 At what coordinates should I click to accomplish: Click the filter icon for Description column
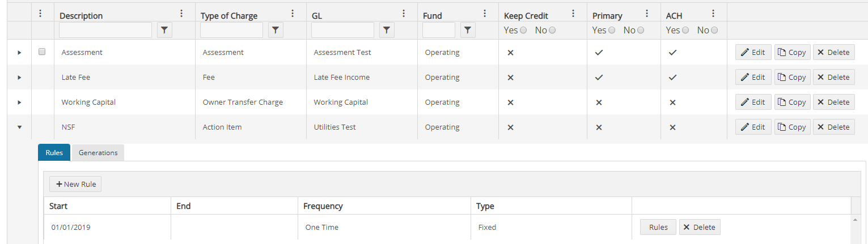(164, 31)
